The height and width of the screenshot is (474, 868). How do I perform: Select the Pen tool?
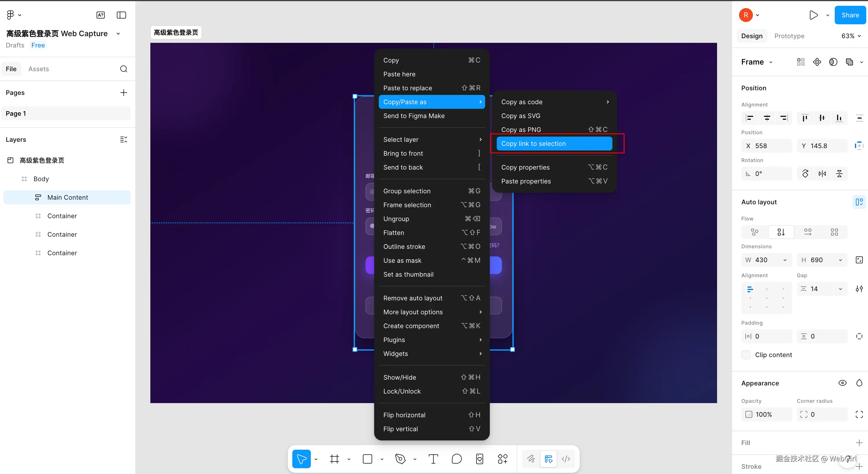(400, 459)
